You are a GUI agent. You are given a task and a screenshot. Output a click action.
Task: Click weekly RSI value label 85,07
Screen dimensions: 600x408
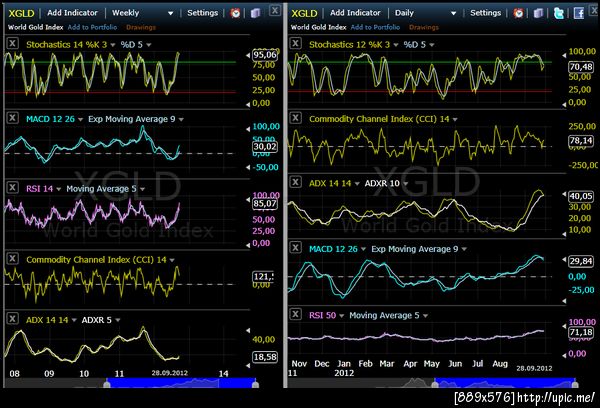pos(265,203)
